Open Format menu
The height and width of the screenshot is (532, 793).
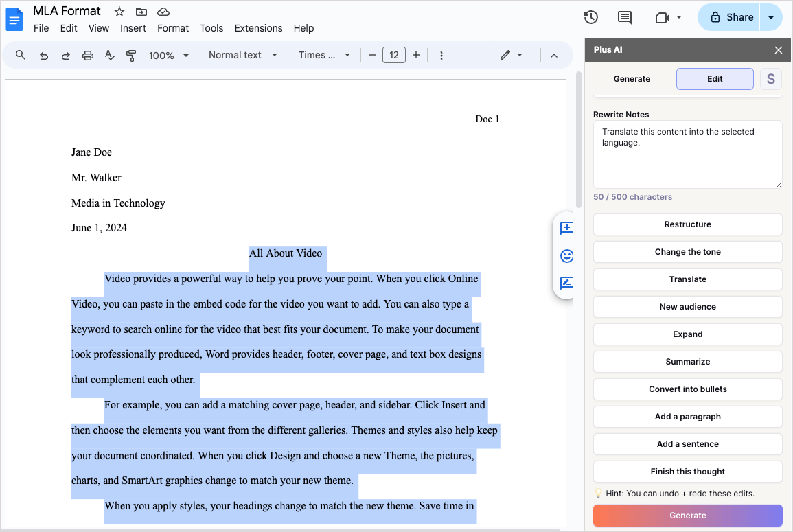[x=173, y=28]
